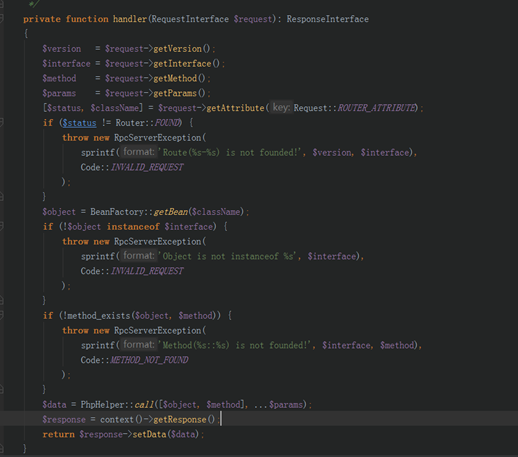Collapse the if method_exists block fold marker

[1, 315]
